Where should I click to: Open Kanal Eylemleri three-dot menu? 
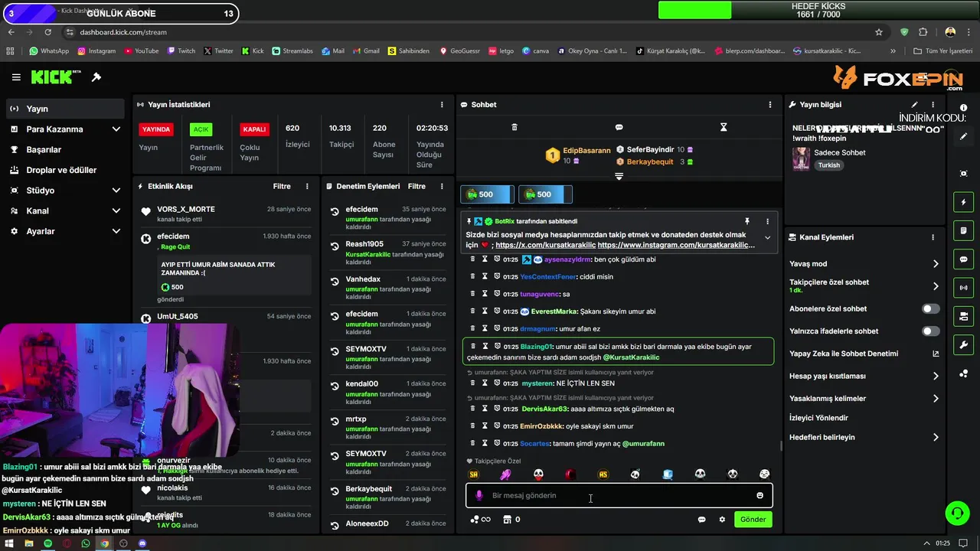point(933,237)
